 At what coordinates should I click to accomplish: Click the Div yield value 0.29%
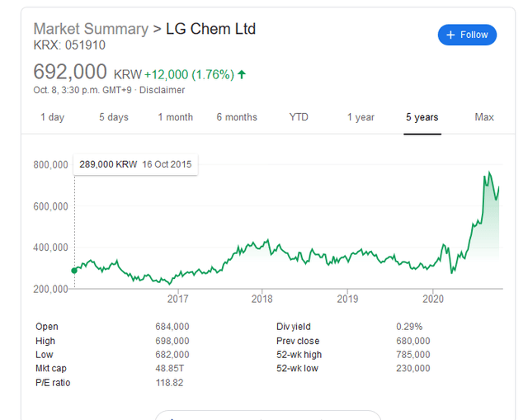click(409, 327)
